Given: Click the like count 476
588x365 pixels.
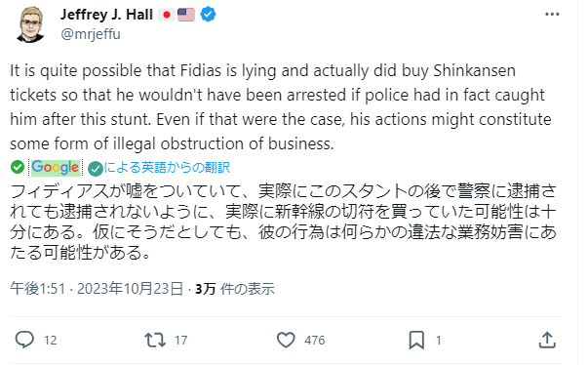Looking at the screenshot, I should (315, 341).
